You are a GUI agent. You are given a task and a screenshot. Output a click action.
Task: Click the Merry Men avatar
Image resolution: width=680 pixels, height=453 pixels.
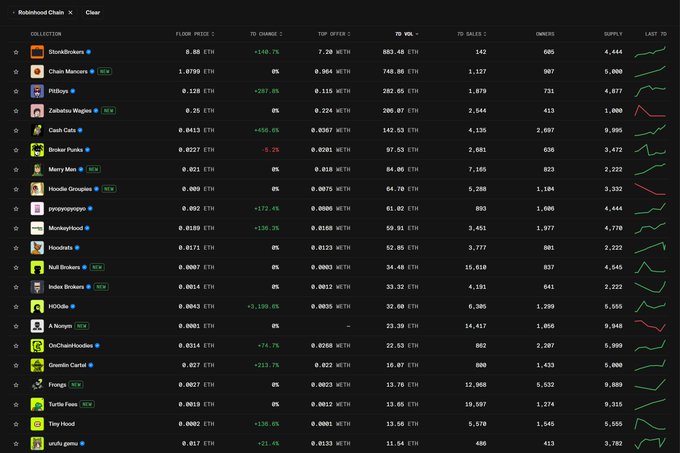click(x=37, y=169)
